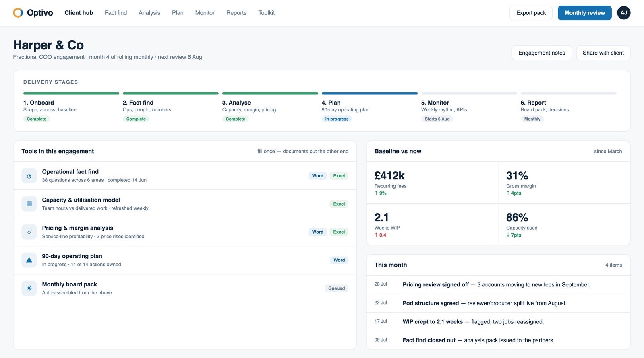644x358 pixels.
Task: Click the Optivo ring logo icon
Action: coord(18,13)
